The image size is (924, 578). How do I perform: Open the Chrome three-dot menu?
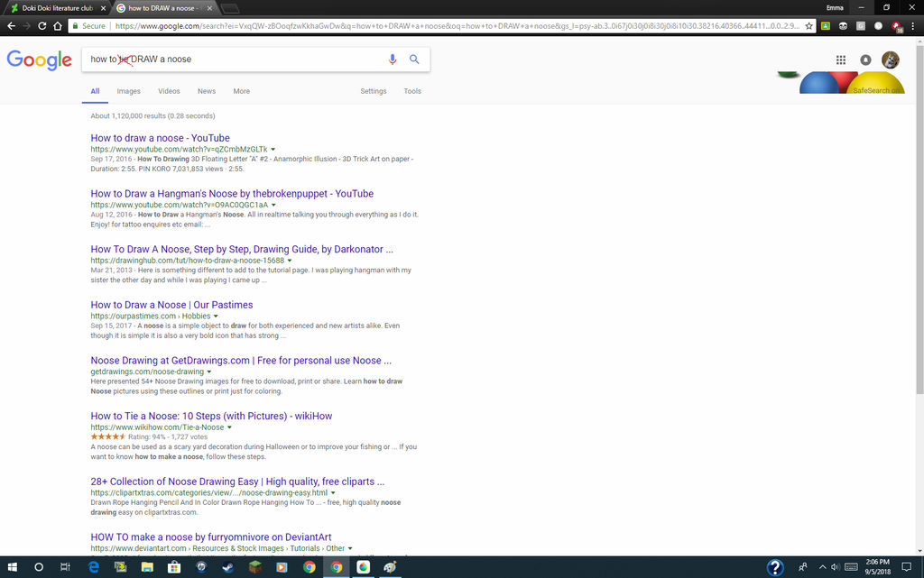[913, 26]
